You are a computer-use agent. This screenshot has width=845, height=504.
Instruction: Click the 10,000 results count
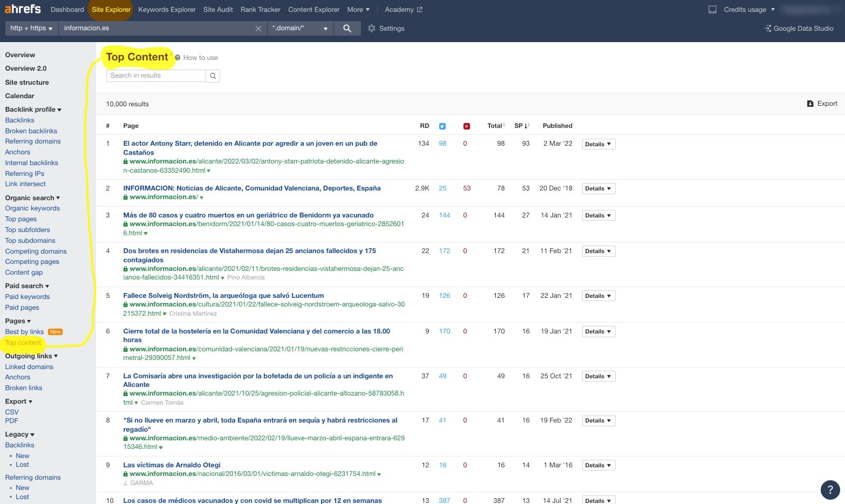point(127,104)
